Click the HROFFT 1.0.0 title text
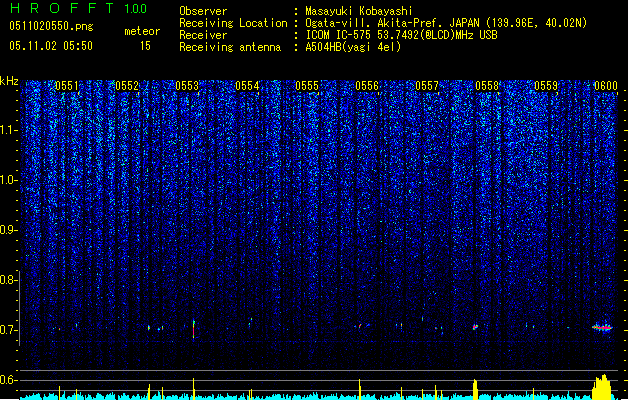Screen dimensions: 629x400 coord(79,8)
